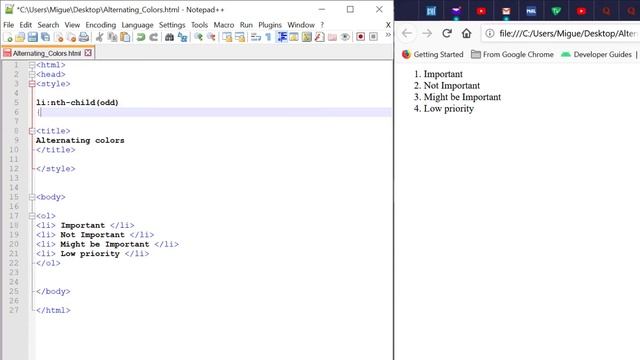
Task: Open the Search menu
Action: (48, 25)
